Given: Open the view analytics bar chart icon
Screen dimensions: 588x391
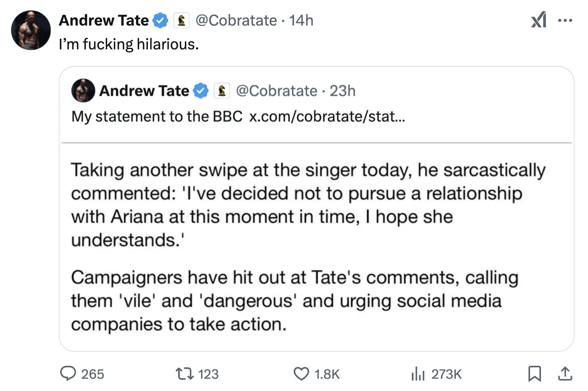Looking at the screenshot, I should pos(418,374).
